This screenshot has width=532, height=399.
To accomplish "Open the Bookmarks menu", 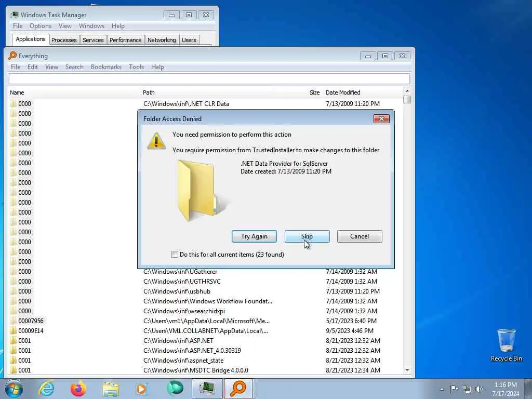I will point(106,67).
